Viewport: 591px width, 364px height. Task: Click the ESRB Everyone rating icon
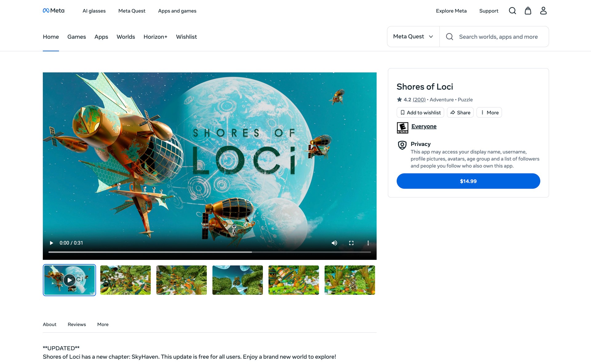point(402,128)
